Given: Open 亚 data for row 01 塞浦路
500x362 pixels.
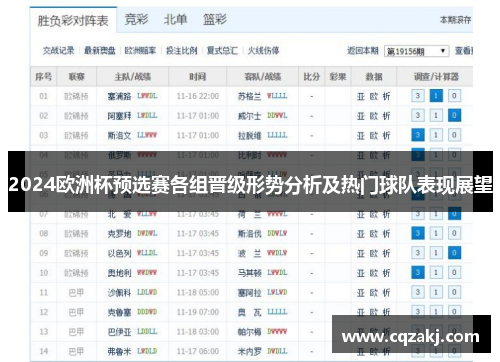Looking at the screenshot, I should 361,96.
